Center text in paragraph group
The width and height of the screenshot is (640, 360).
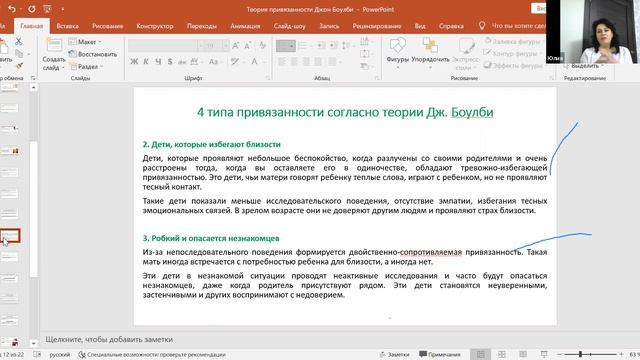294,62
